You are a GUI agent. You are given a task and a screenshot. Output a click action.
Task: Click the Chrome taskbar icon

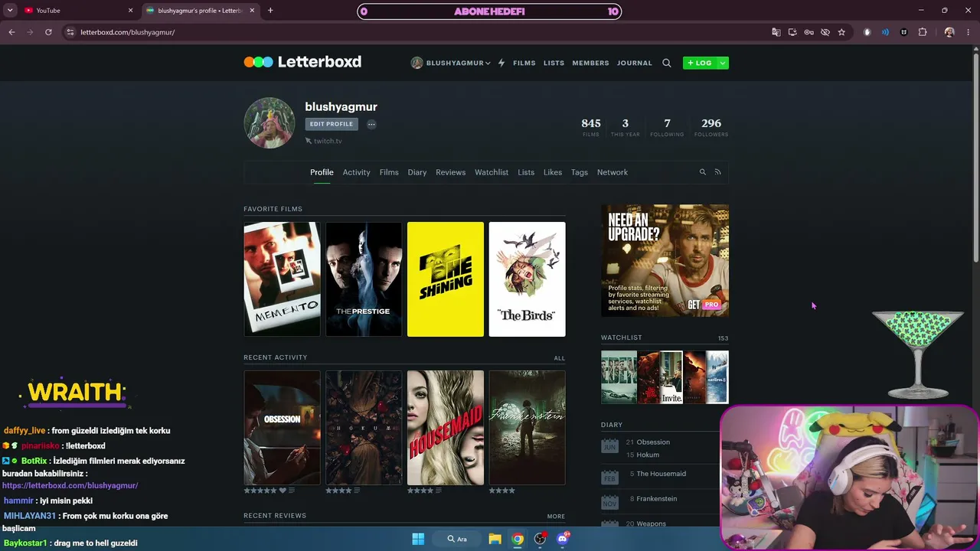pos(518,539)
